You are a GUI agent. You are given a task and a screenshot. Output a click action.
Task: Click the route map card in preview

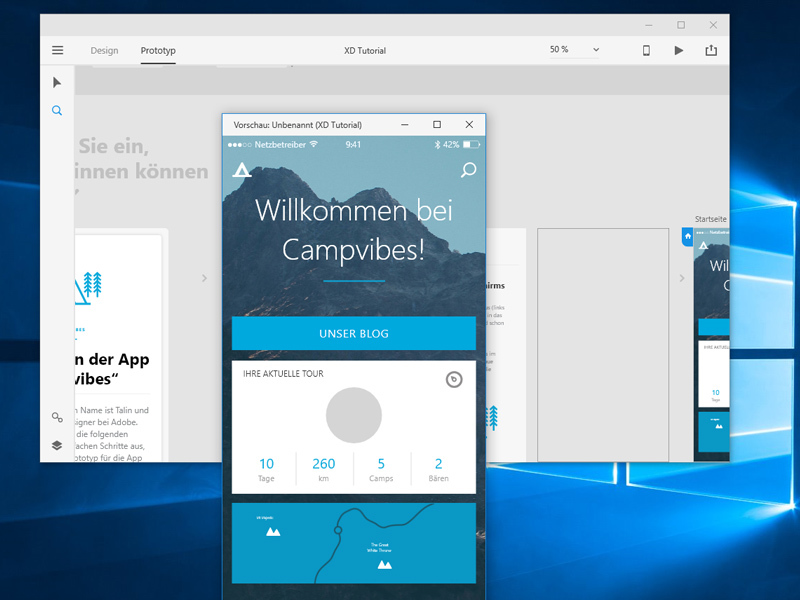tap(354, 543)
